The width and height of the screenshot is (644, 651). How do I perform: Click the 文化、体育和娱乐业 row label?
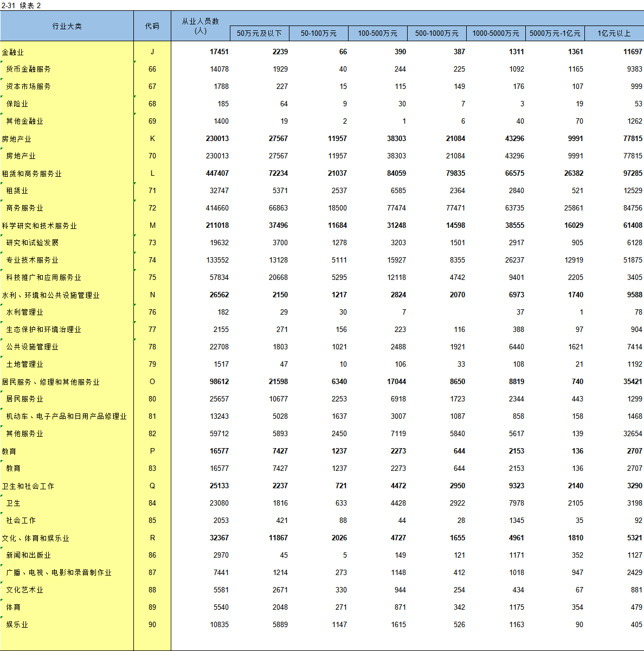[36, 538]
